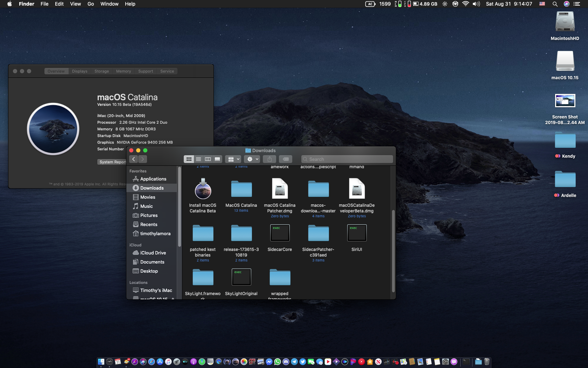
Task: Open the Go menu
Action: (x=91, y=4)
